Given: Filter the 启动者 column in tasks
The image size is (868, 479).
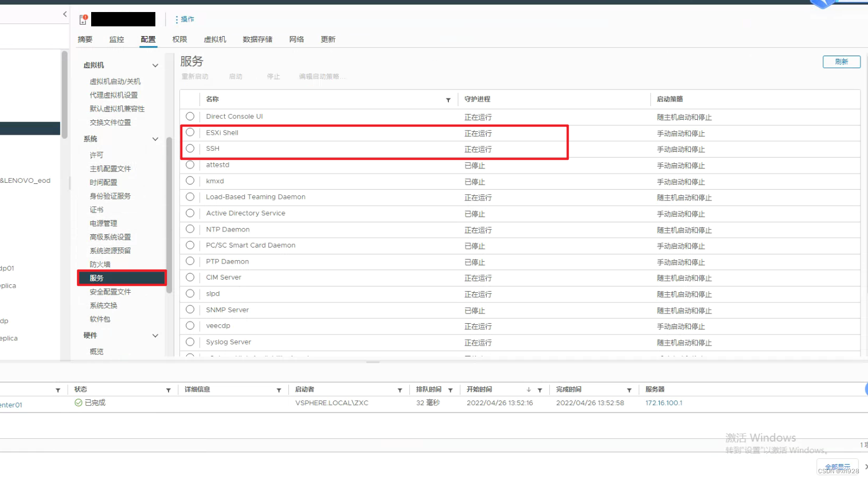Looking at the screenshot, I should [x=400, y=390].
